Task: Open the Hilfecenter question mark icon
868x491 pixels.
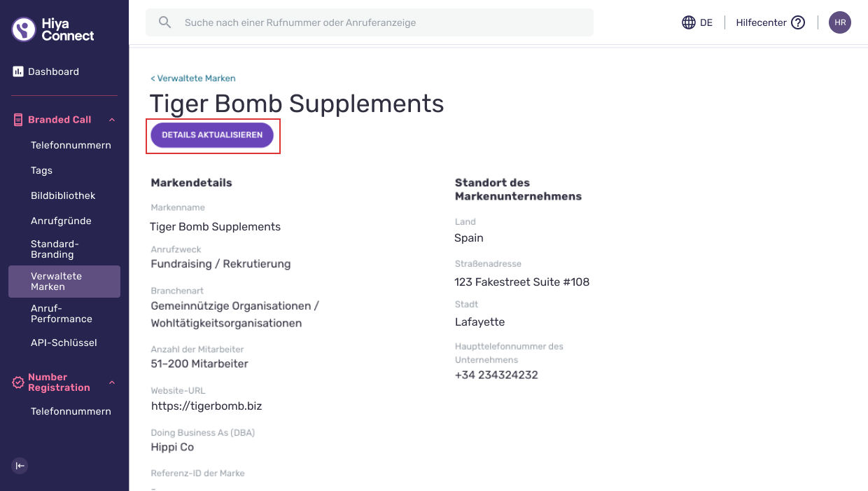Action: pos(798,22)
